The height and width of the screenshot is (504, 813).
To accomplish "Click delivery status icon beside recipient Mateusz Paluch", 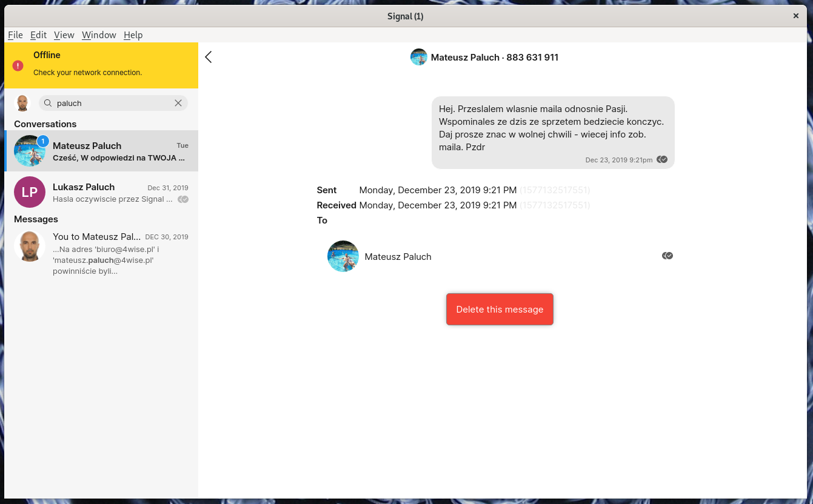I will tap(667, 256).
